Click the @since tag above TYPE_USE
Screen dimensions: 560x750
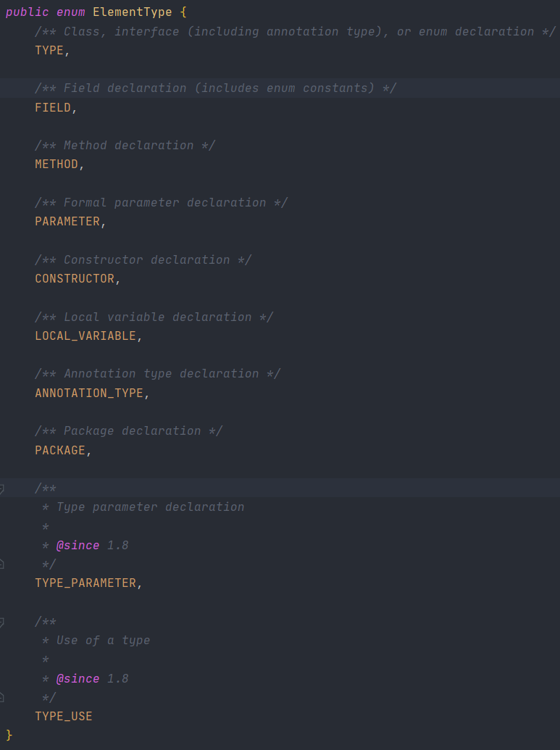click(x=78, y=679)
